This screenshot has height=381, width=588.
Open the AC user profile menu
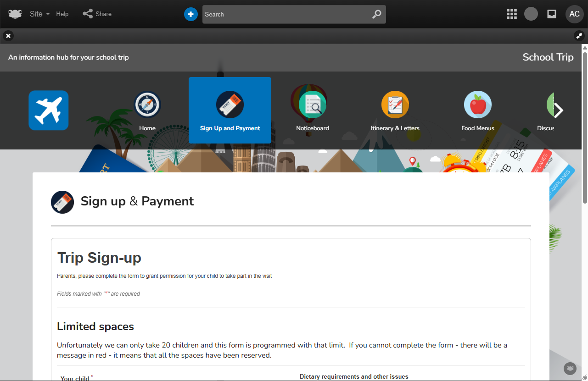pyautogui.click(x=574, y=14)
